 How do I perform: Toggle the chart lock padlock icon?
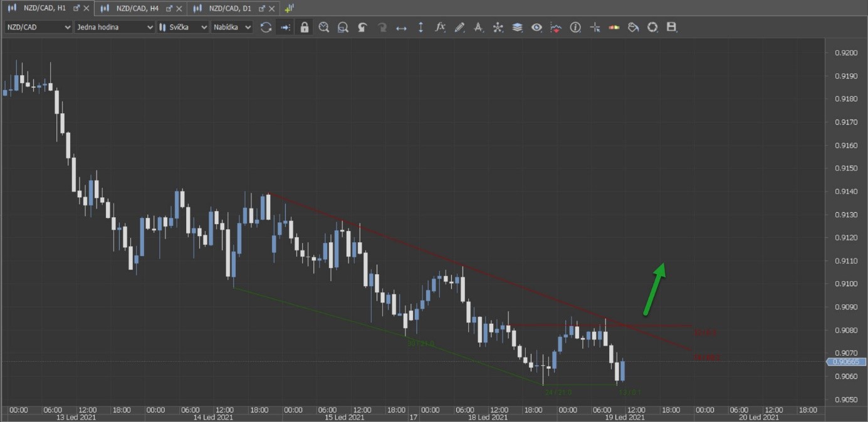point(305,28)
